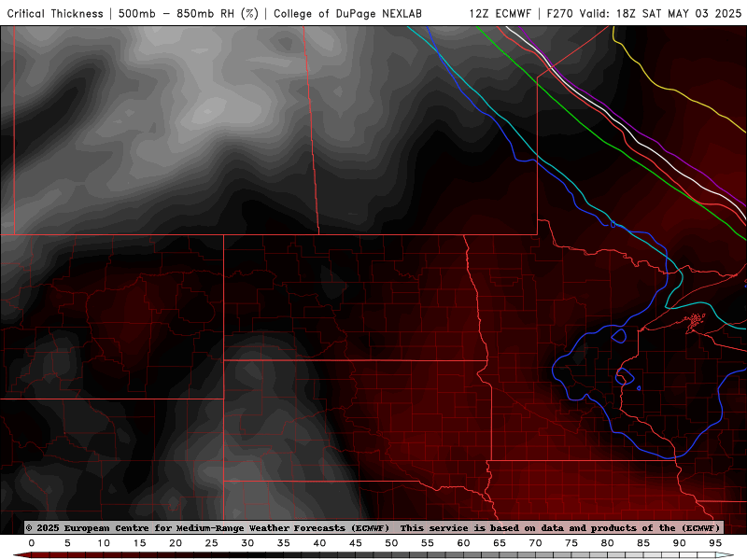Click the '40' colorbar scale label
Image resolution: width=747 pixels, height=560 pixels.
tap(319, 543)
